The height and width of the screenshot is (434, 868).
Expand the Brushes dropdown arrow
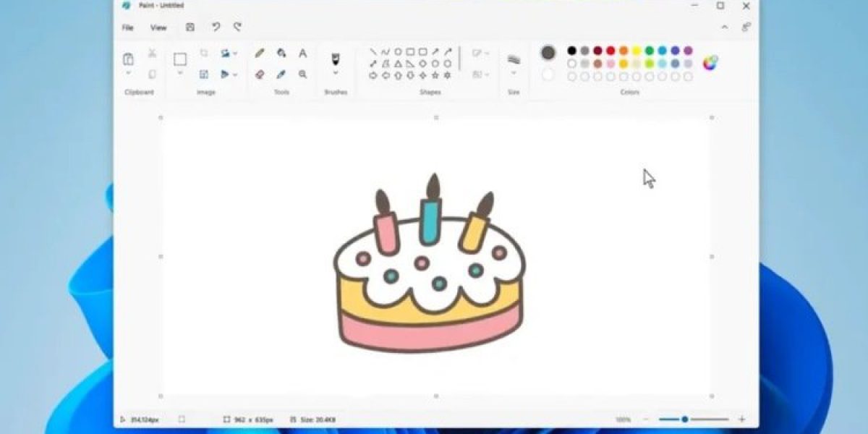(336, 73)
